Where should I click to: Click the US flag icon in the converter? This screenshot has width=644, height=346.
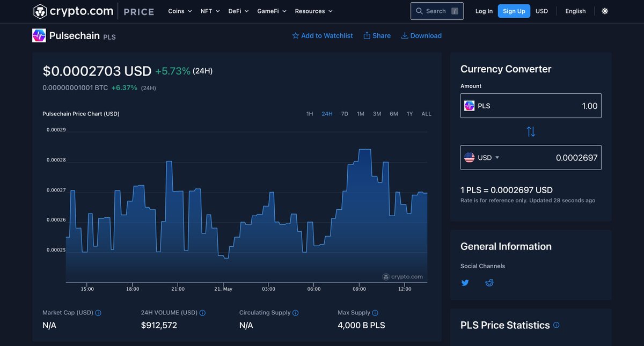(x=470, y=158)
